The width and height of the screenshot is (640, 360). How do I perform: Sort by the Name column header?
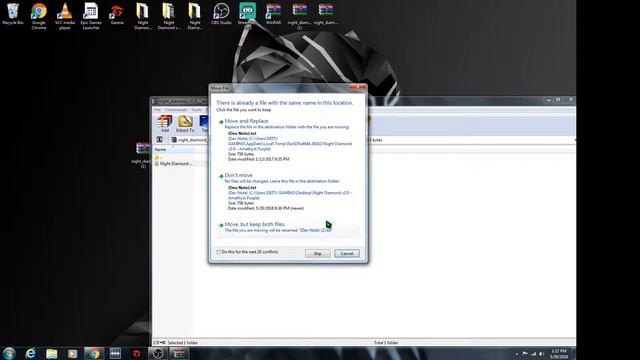coord(173,150)
